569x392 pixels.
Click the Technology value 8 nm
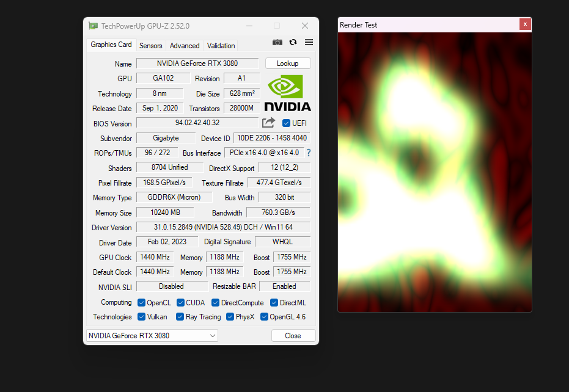160,93
